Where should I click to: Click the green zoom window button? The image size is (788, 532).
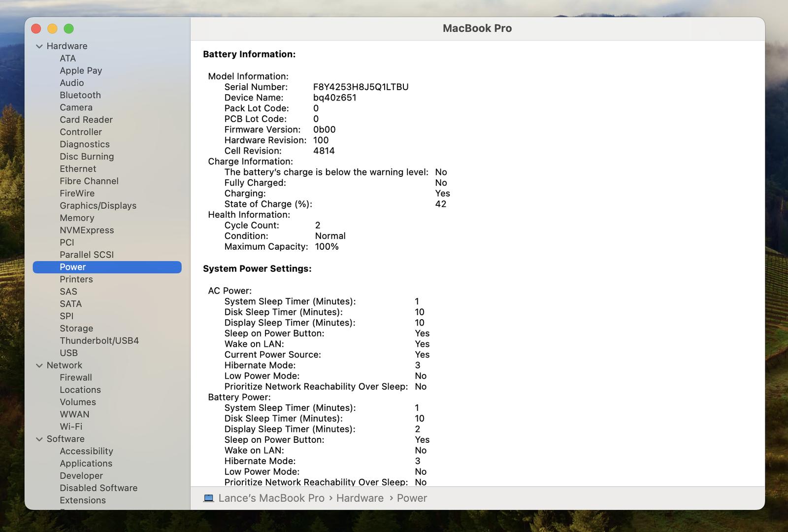pyautogui.click(x=69, y=29)
